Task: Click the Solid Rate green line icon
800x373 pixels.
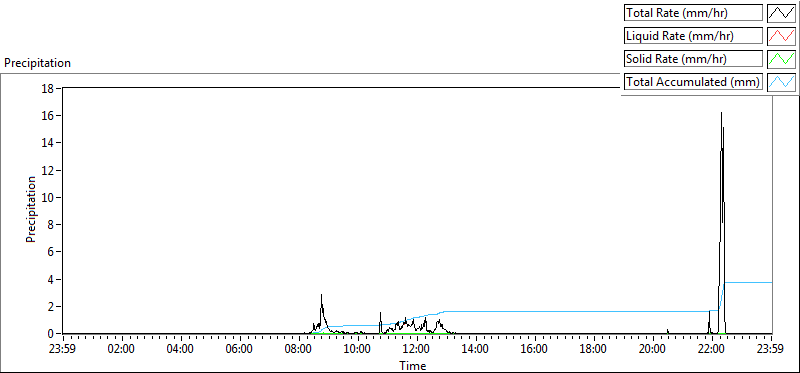Action: (x=781, y=59)
